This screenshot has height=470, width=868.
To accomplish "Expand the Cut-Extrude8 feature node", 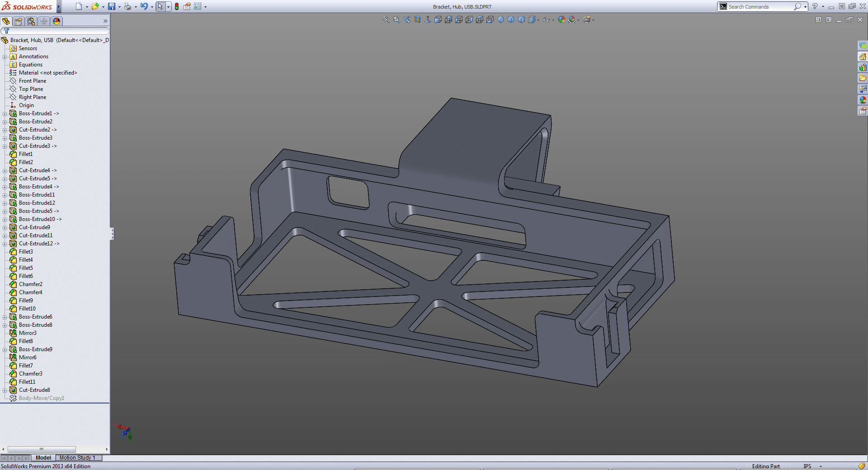I will pos(5,390).
